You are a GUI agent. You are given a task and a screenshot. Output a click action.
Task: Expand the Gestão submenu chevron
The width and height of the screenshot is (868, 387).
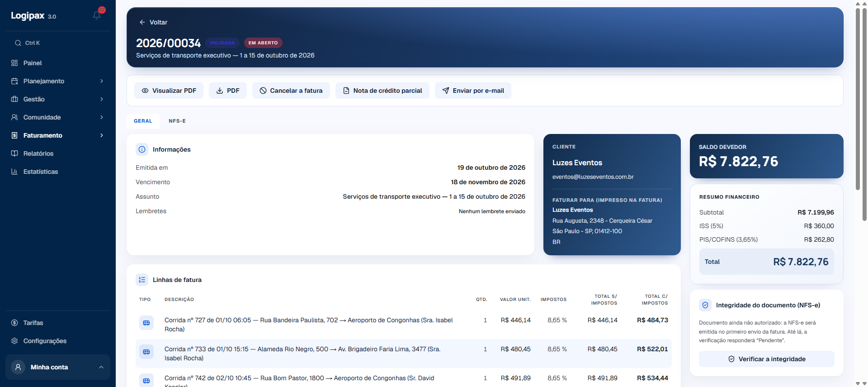tap(102, 99)
